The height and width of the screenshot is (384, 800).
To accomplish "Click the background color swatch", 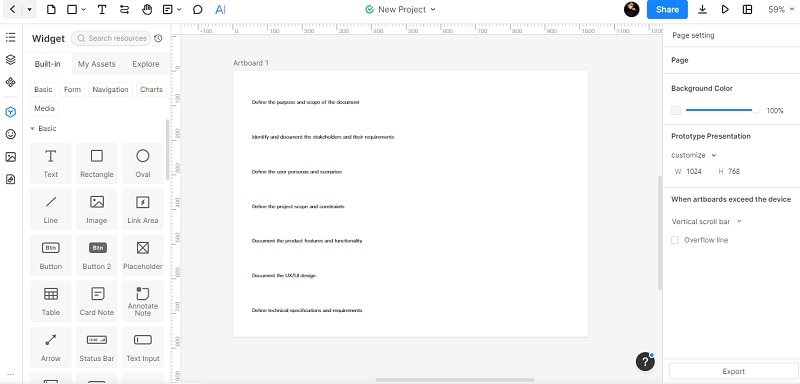I will (676, 110).
